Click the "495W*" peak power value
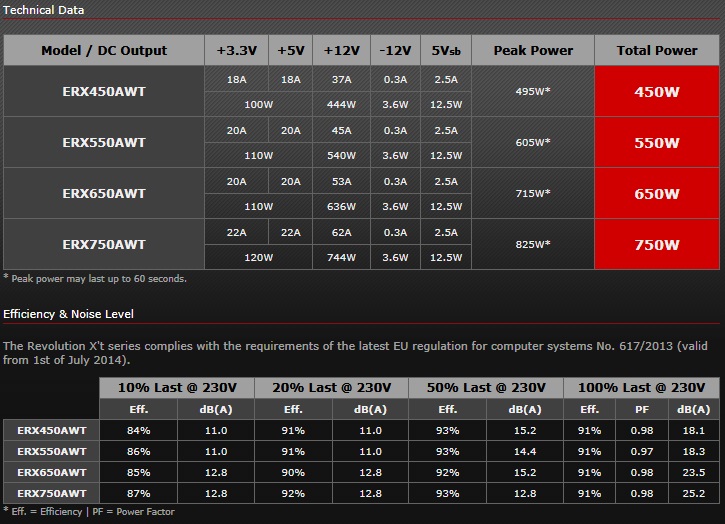The height and width of the screenshot is (524, 725). [x=533, y=91]
